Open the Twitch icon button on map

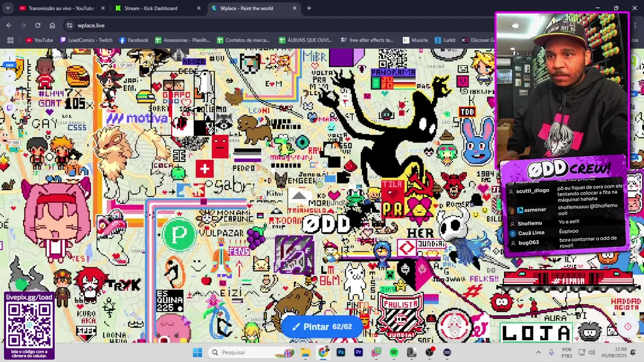pyautogui.click(x=10, y=107)
